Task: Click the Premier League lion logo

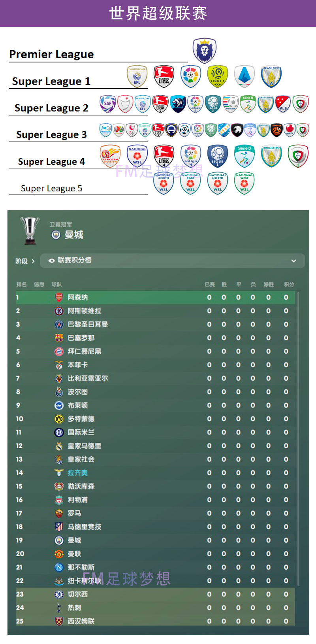Action: [x=204, y=51]
